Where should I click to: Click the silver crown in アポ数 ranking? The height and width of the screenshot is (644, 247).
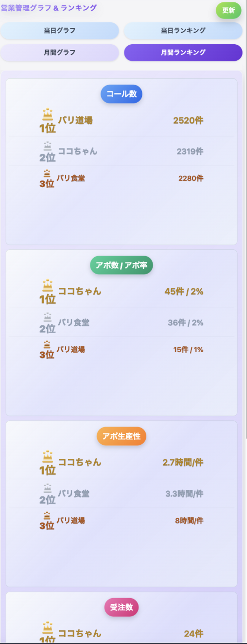(47, 318)
